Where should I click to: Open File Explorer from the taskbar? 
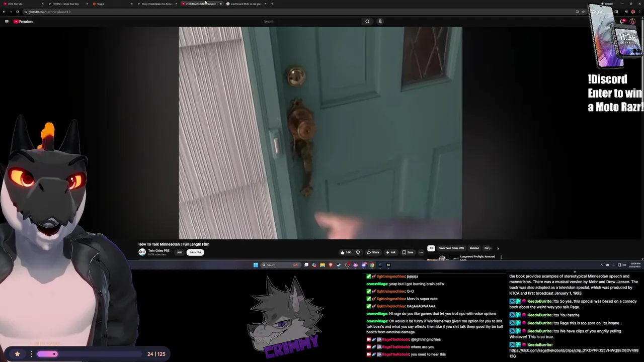point(323,265)
